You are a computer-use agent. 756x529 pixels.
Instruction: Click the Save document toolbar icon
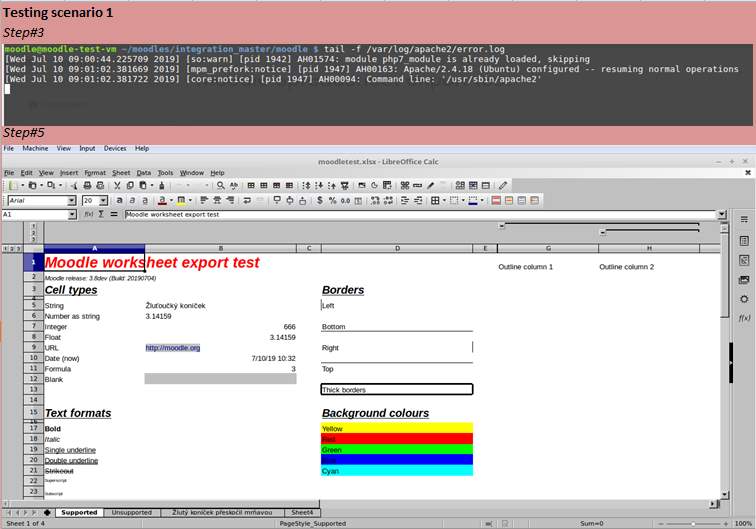(51, 185)
